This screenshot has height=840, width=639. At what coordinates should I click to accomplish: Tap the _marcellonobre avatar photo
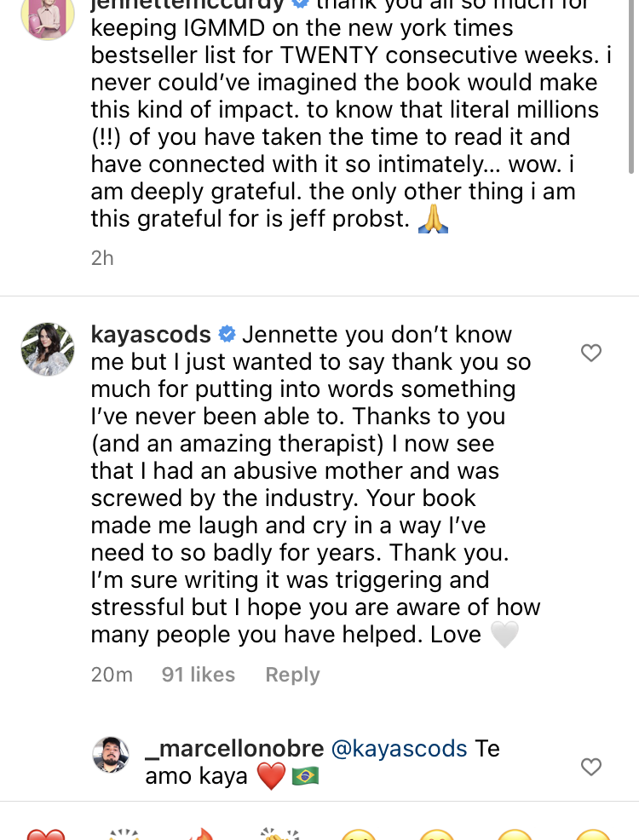tap(111, 754)
